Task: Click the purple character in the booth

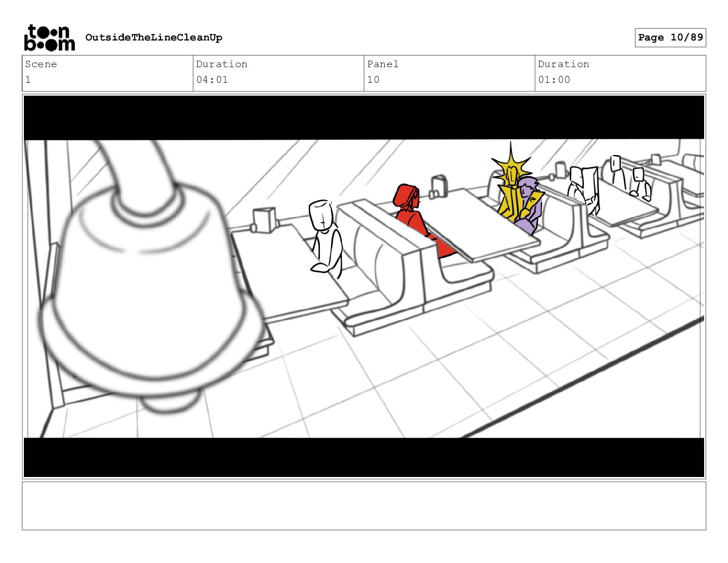Action: coord(529,205)
